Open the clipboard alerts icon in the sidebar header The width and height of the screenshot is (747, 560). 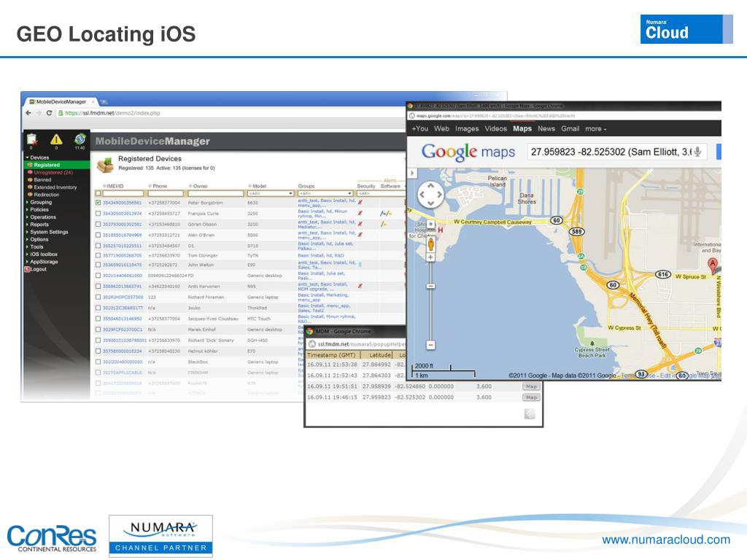32,139
